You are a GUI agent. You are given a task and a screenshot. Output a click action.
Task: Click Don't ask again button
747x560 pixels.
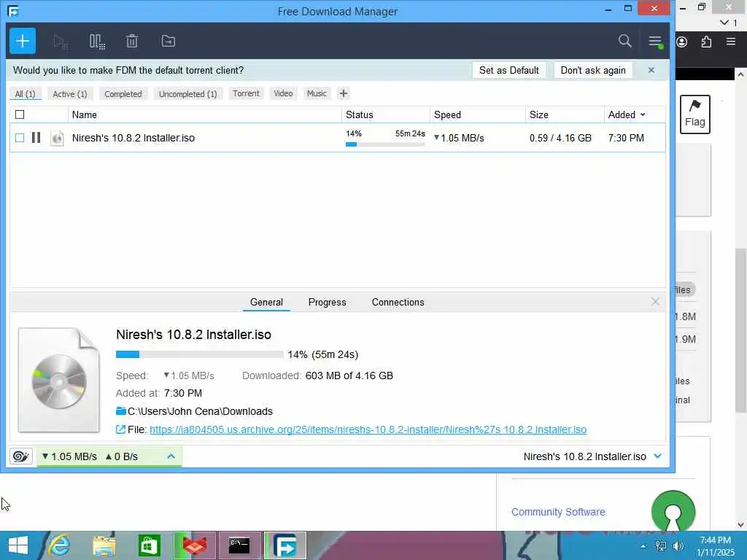pos(593,70)
